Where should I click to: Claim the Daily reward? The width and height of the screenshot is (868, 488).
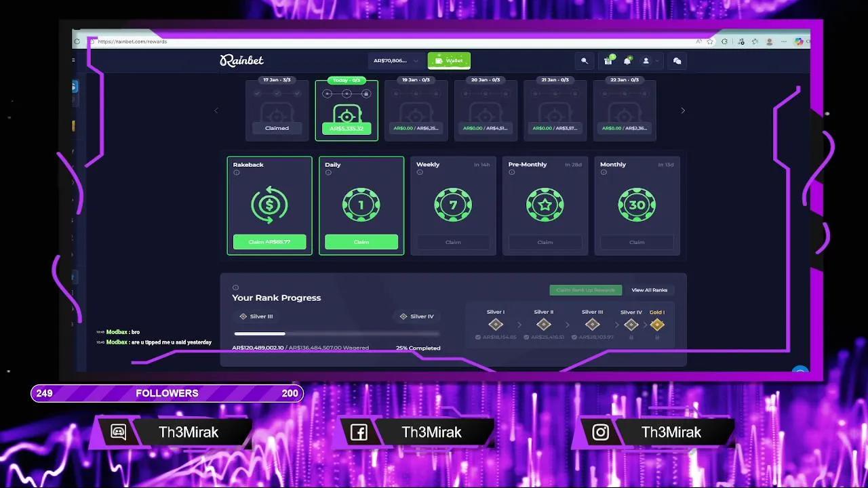[x=361, y=242]
